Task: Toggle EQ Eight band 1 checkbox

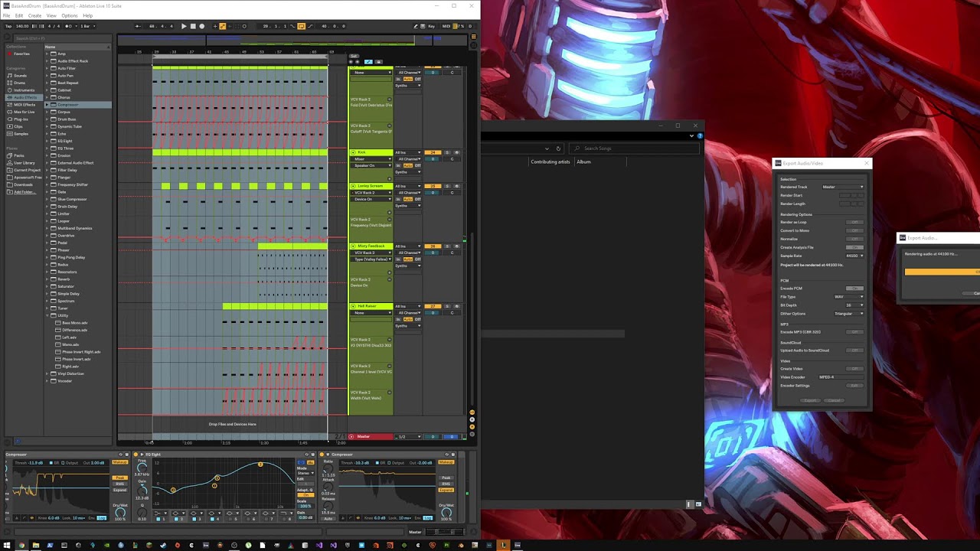Action: click(x=160, y=519)
